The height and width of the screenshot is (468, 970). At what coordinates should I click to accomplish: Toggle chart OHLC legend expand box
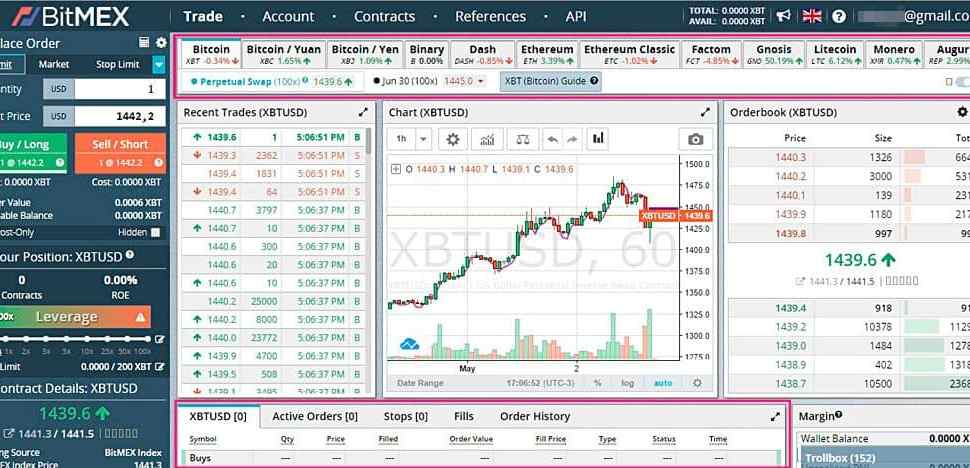coord(396,169)
